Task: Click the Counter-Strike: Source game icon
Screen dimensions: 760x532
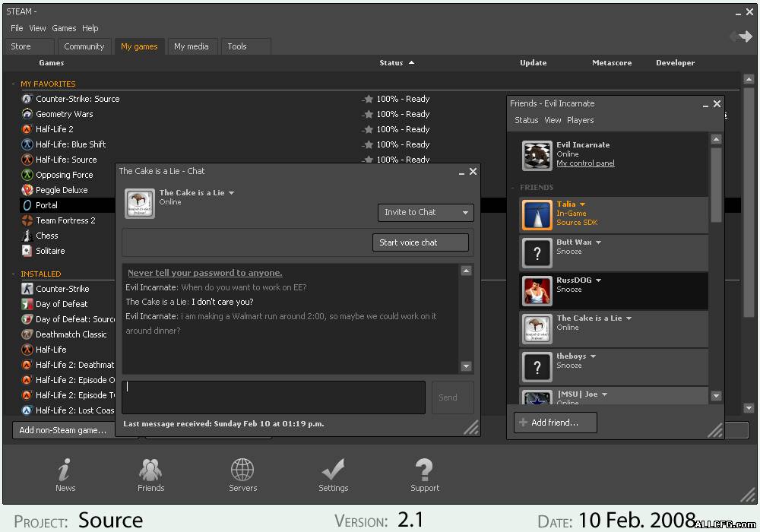Action: click(27, 99)
